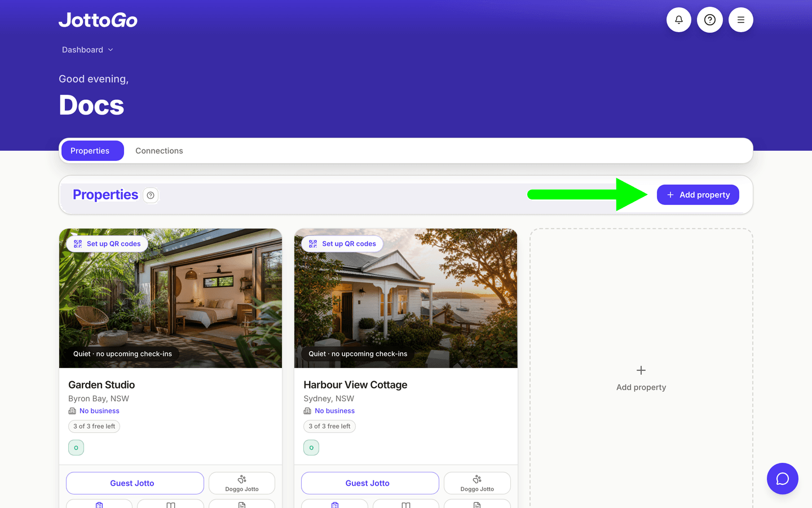Open the hamburger menu
Viewport: 812px width, 508px height.
(x=741, y=20)
